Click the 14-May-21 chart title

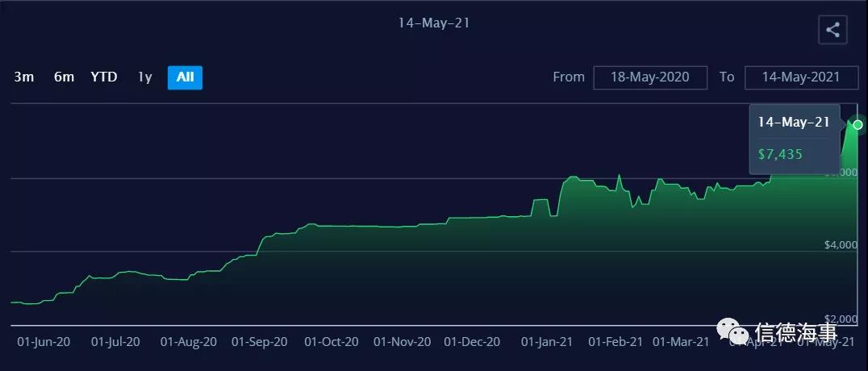434,23
